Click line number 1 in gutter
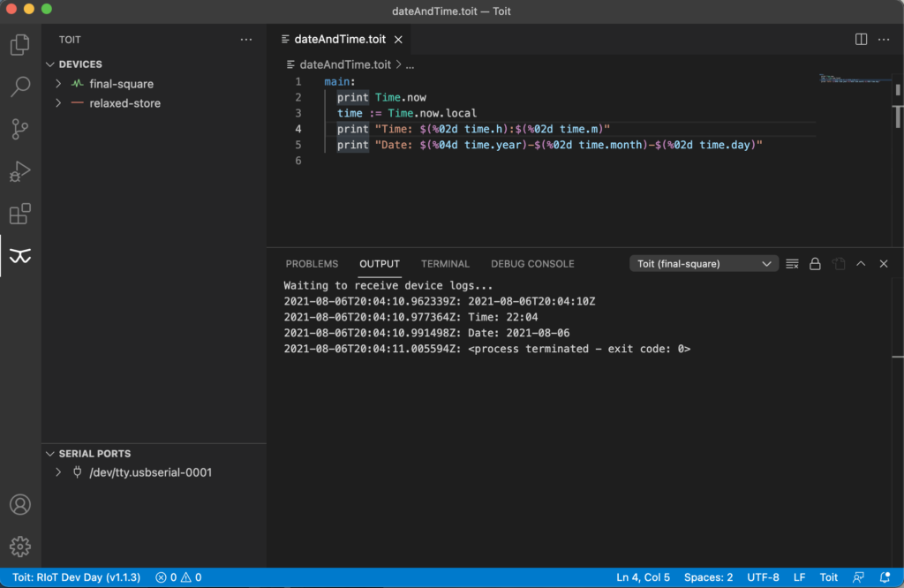This screenshot has width=904, height=588. point(298,81)
